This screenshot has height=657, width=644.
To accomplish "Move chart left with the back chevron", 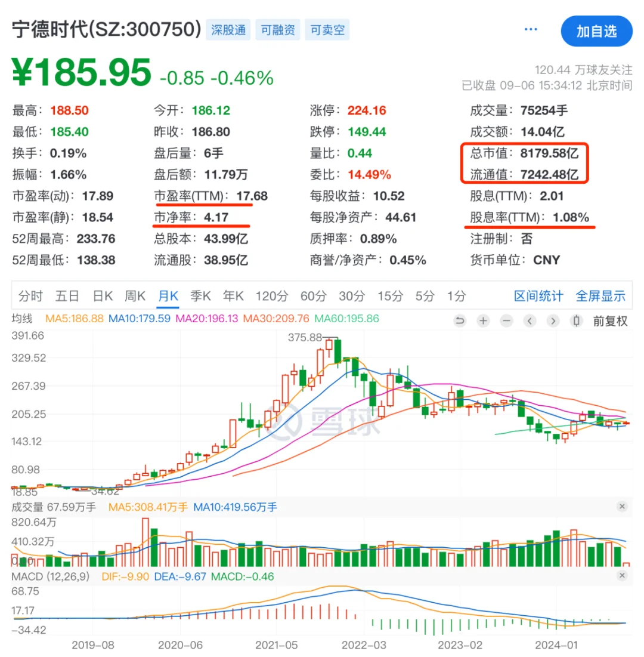I will click(530, 321).
